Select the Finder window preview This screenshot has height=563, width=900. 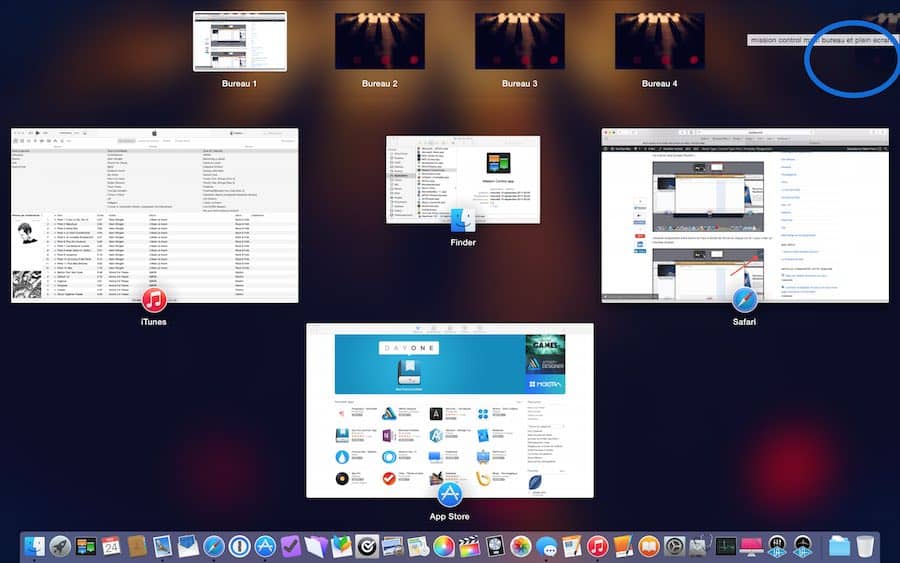coord(463,180)
